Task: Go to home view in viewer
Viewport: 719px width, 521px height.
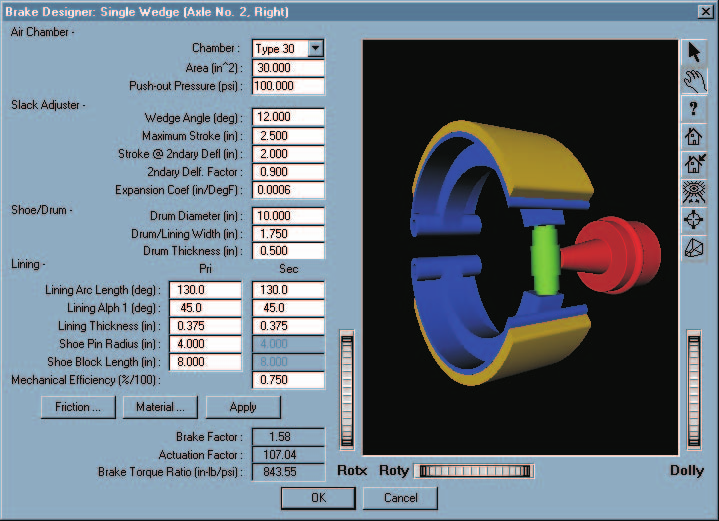Action: (x=694, y=136)
